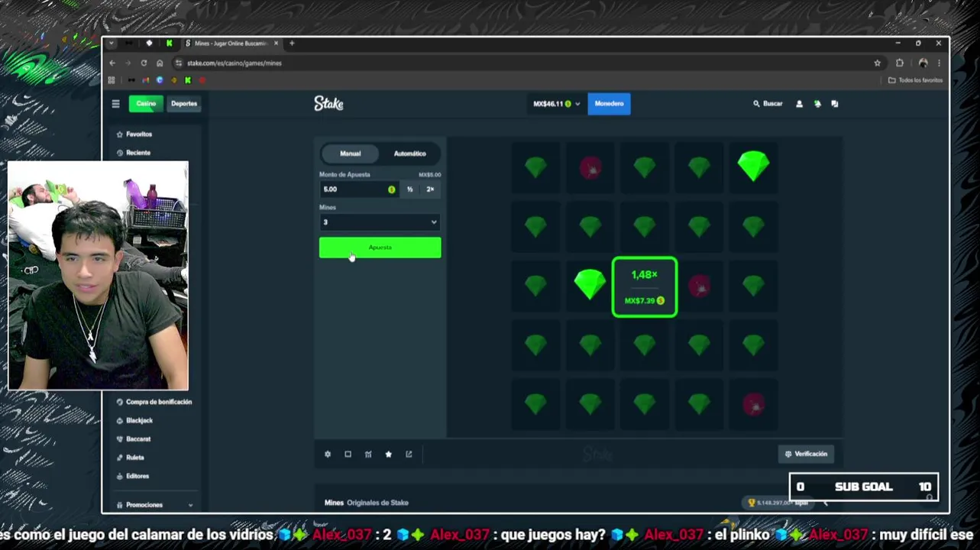Screen dimensions: 980x550
Task: Click the 1,48× payout tile
Action: tap(644, 287)
